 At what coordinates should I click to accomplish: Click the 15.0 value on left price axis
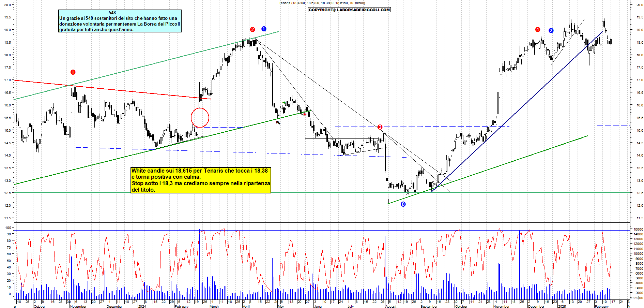point(7,130)
